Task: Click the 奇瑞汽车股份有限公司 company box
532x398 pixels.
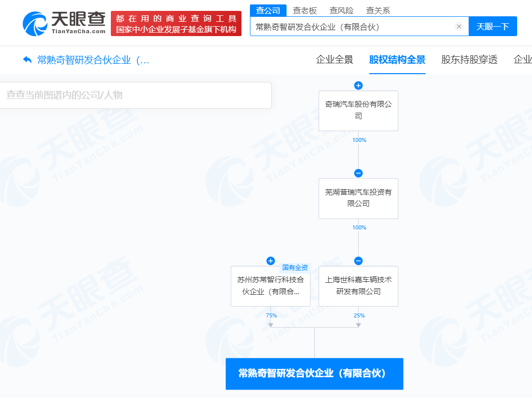Action: tap(358, 111)
